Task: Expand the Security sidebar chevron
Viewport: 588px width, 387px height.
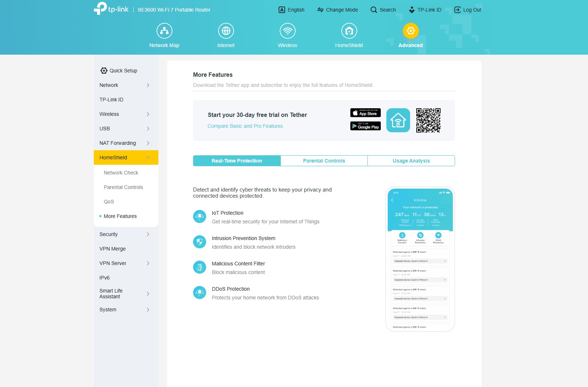Action: coord(148,234)
